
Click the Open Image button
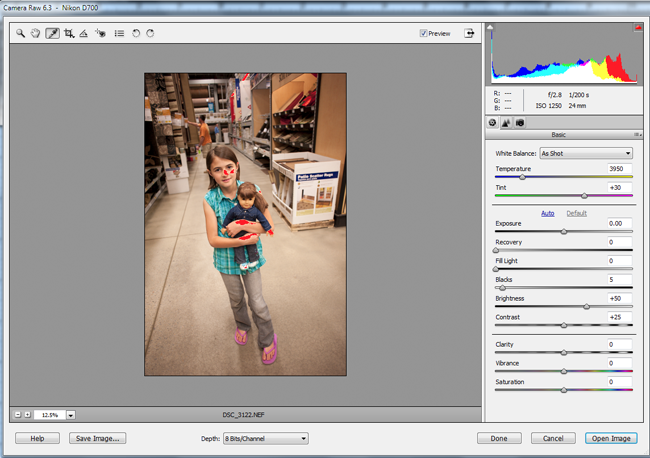pos(609,438)
